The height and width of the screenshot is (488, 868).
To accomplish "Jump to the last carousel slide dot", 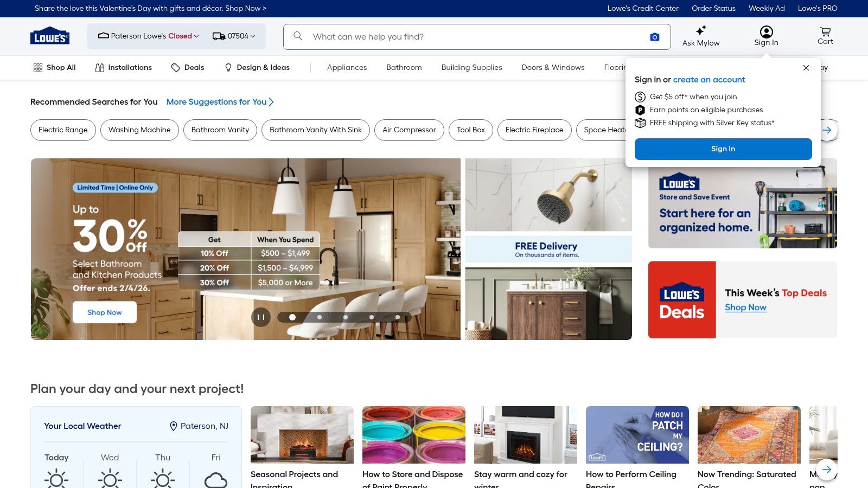I will pos(398,317).
